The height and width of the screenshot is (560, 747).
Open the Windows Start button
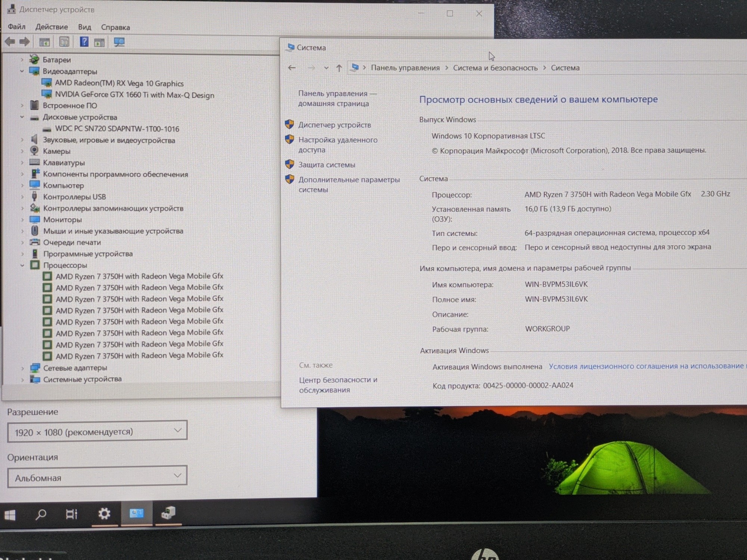[10, 515]
